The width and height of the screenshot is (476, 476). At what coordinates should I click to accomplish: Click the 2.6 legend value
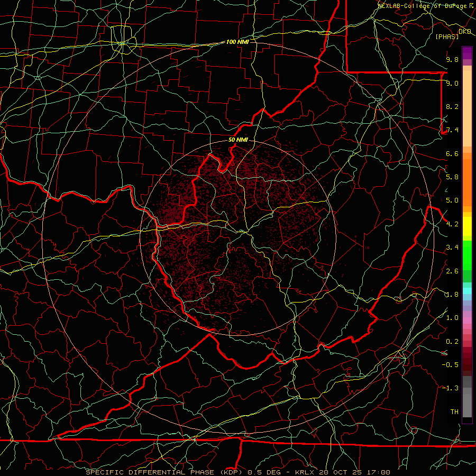[452, 271]
